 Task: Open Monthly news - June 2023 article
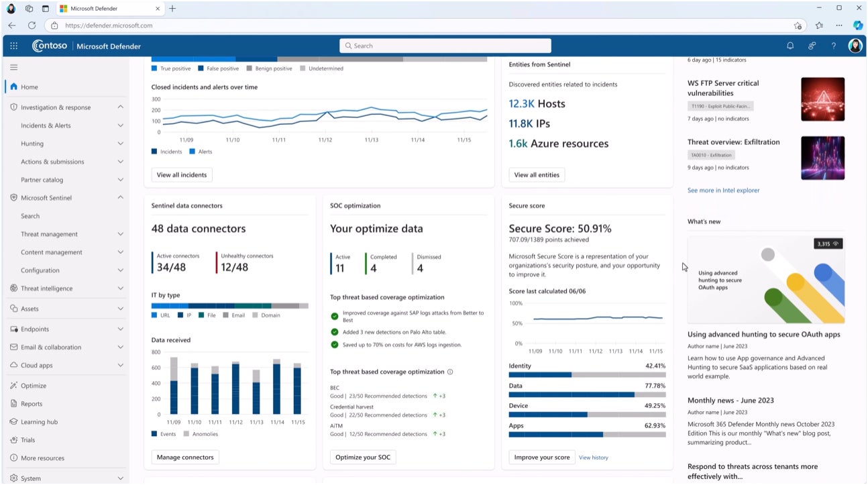tap(730, 400)
